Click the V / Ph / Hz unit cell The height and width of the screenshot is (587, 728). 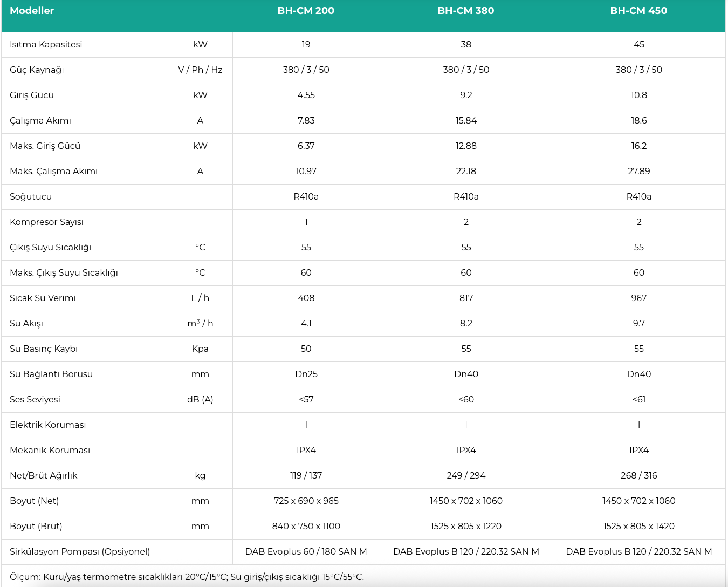tap(200, 70)
